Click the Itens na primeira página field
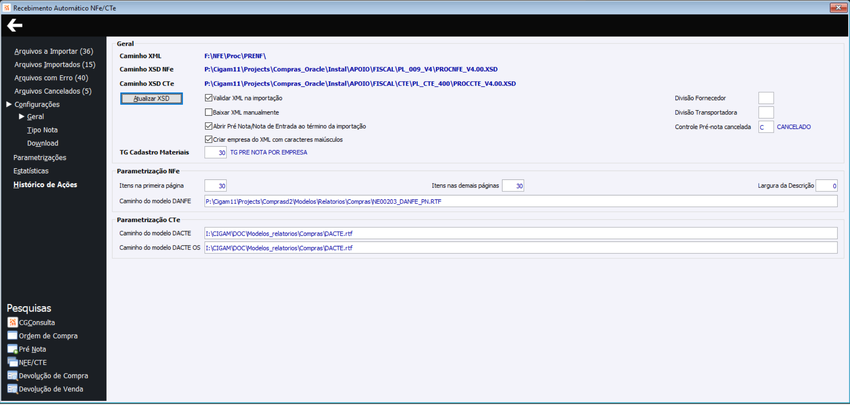 [216, 186]
